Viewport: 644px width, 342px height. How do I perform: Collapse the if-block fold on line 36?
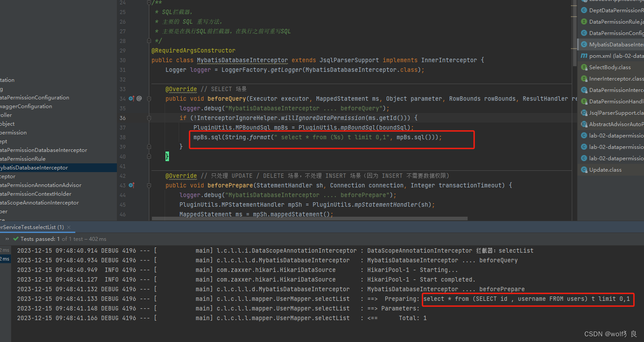tap(149, 118)
